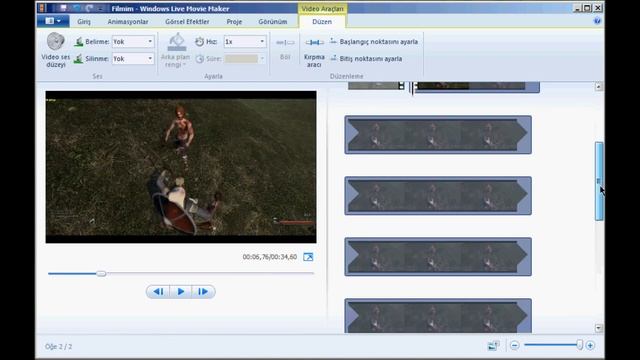Click storyboard scroll up arrow

pyautogui.click(x=598, y=87)
